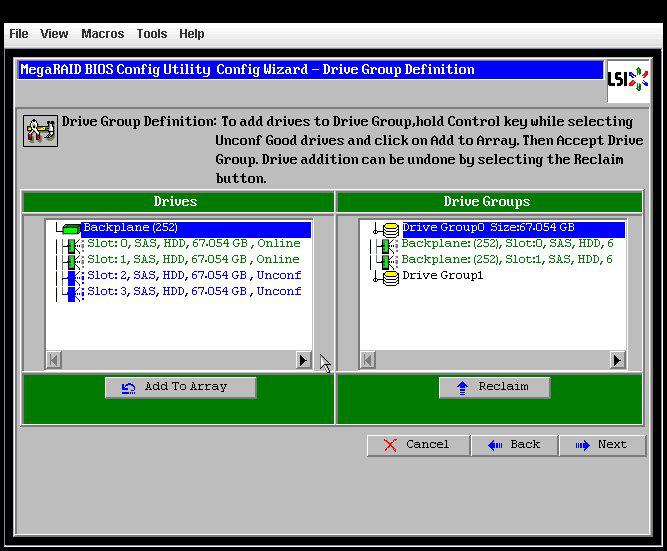This screenshot has height=551, width=667.
Task: Open the Tools menu
Action: (151, 33)
